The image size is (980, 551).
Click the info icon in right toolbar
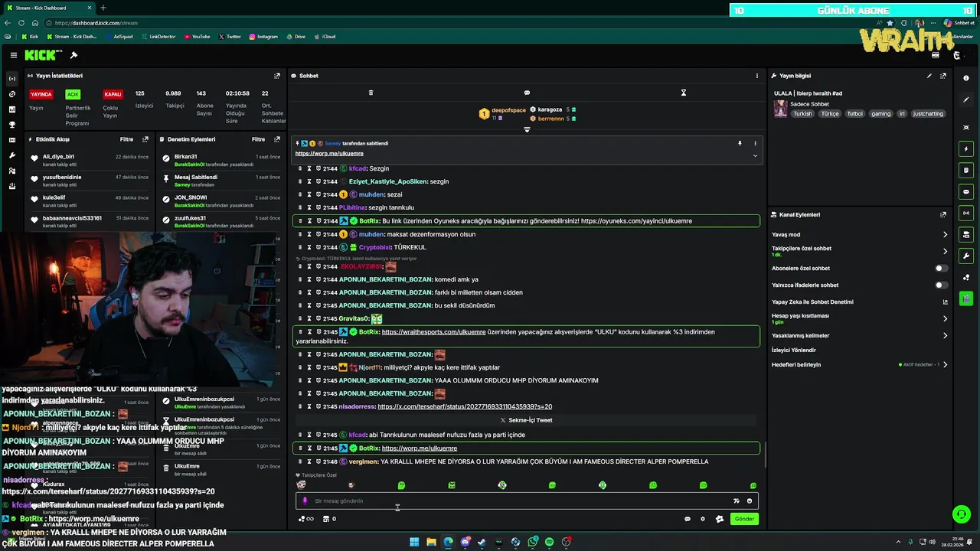(x=966, y=78)
